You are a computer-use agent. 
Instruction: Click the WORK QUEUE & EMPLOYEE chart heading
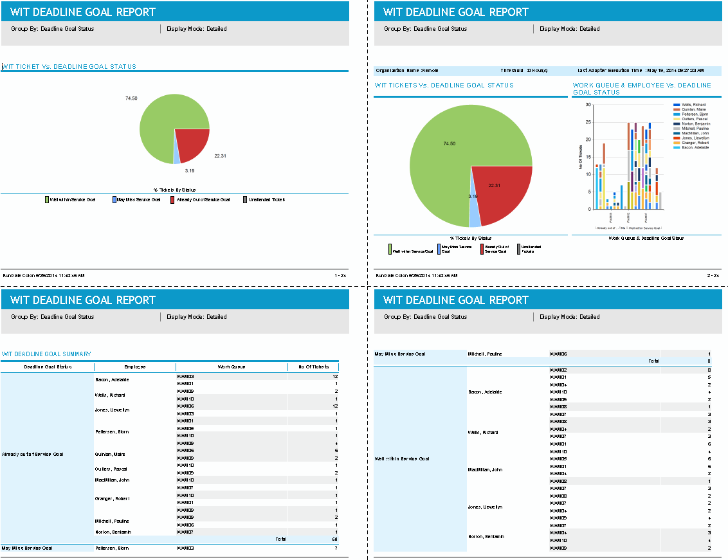click(642, 88)
